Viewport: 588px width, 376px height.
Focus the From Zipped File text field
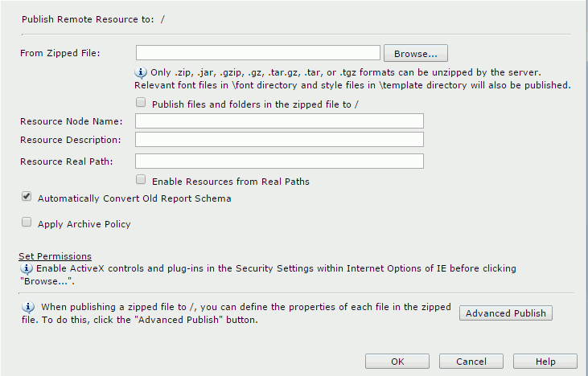[x=258, y=53]
